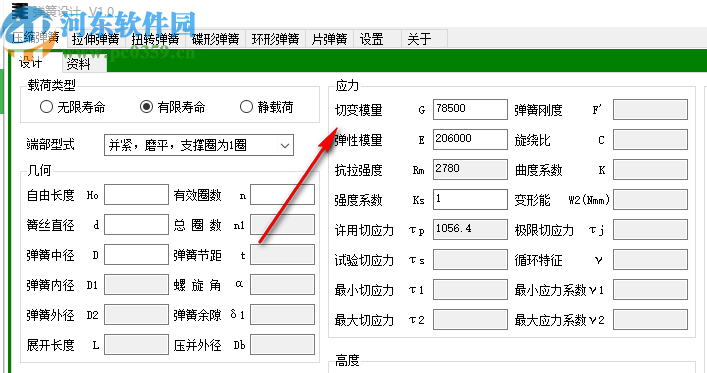This screenshot has height=373, width=707.
Task: Click the 抗拉强度 Rm field showing 2780
Action: click(x=470, y=170)
